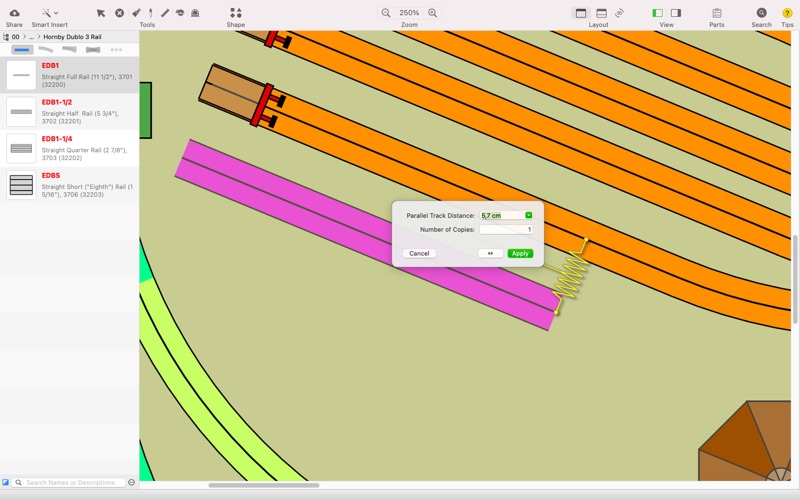Select the straight track category tab
Screen dimensions: 800x500
[x=20, y=49]
